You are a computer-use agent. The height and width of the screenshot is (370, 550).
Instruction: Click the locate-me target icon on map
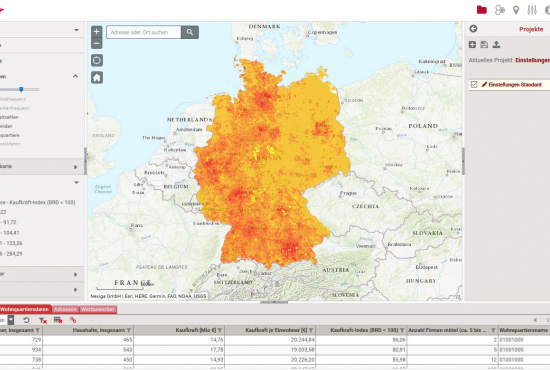pyautogui.click(x=97, y=60)
